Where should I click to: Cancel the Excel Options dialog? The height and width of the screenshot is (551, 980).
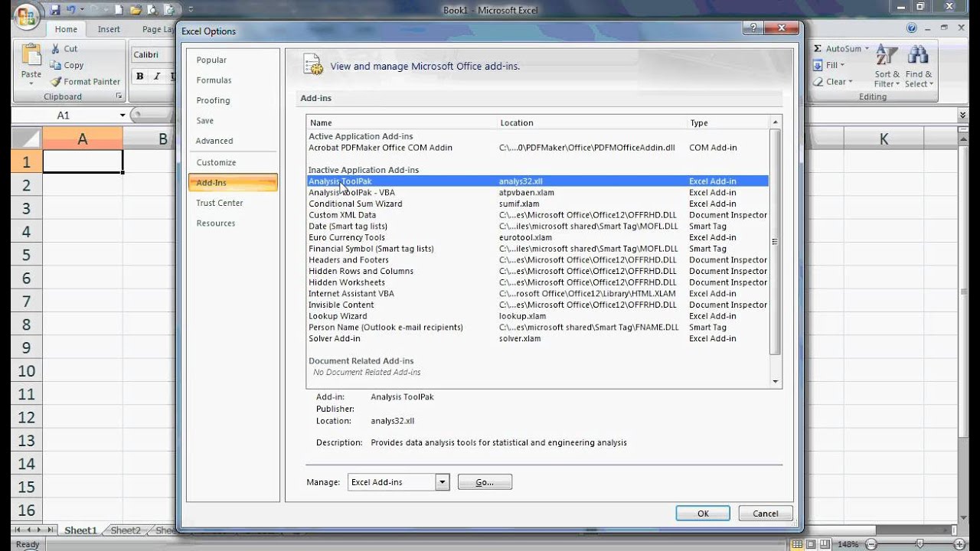click(766, 514)
